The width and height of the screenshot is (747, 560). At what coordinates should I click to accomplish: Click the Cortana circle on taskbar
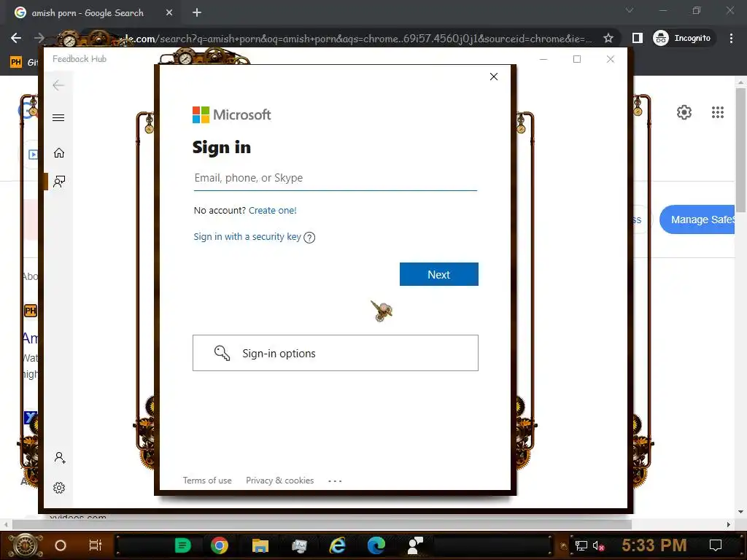click(x=61, y=545)
